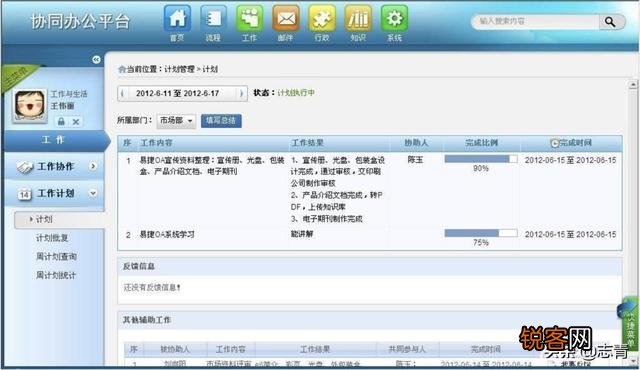
Task: Click the X icon beside the lock
Action: [76, 121]
